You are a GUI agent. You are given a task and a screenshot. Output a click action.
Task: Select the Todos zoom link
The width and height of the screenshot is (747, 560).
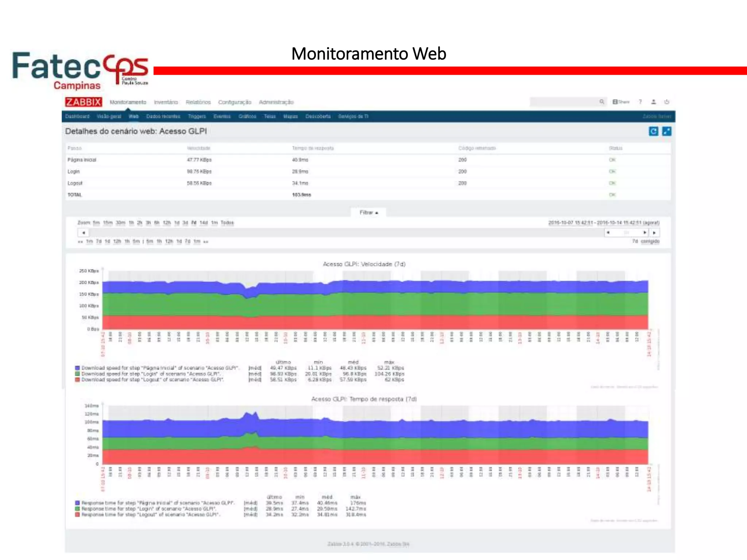click(x=227, y=223)
